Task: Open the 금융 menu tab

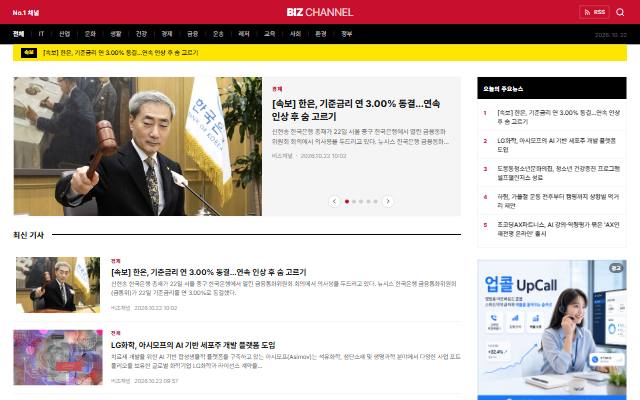Action: tap(193, 34)
